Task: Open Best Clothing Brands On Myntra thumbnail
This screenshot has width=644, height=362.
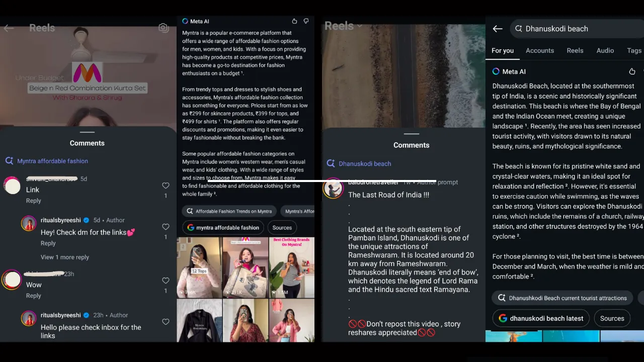Action: pyautogui.click(x=292, y=267)
